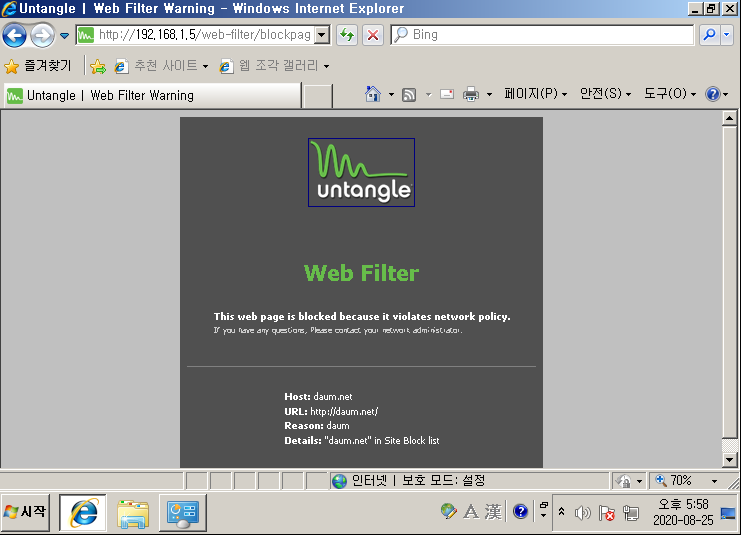Go to the Home page icon
The height and width of the screenshot is (535, 741).
pyautogui.click(x=373, y=94)
